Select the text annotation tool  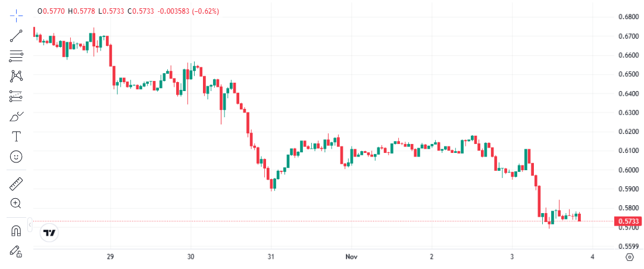[16, 136]
